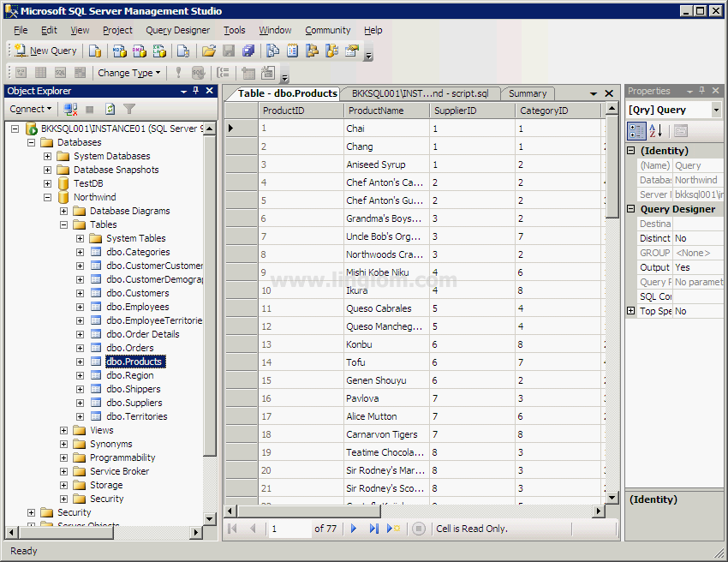The width and height of the screenshot is (728, 562).
Task: Click the Refresh icon in Object Explorer
Action: (110, 109)
